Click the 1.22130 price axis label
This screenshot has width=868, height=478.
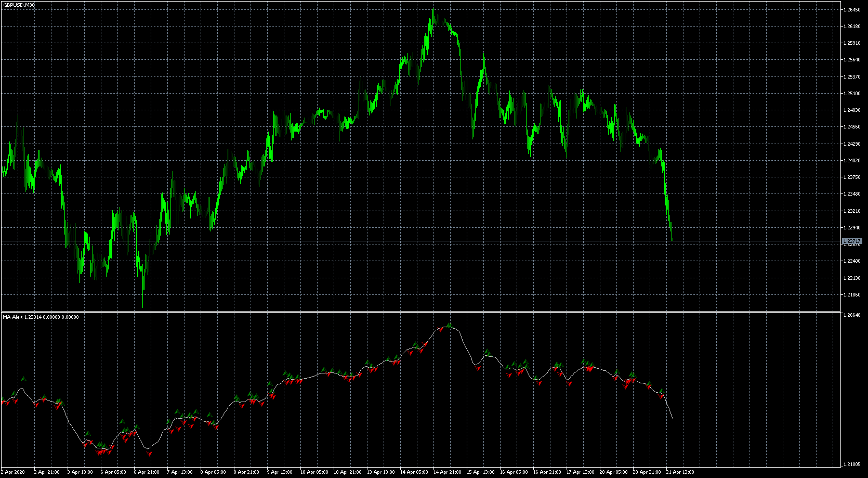click(x=852, y=278)
